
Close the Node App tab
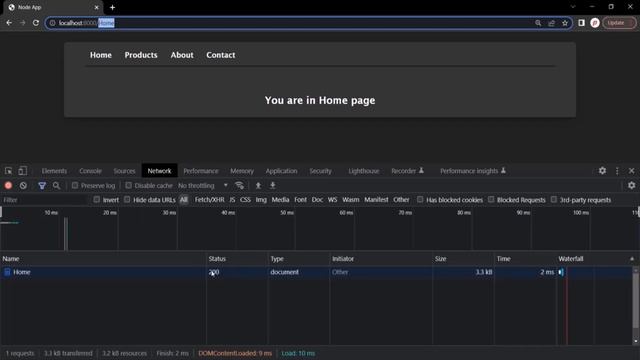(x=97, y=7)
